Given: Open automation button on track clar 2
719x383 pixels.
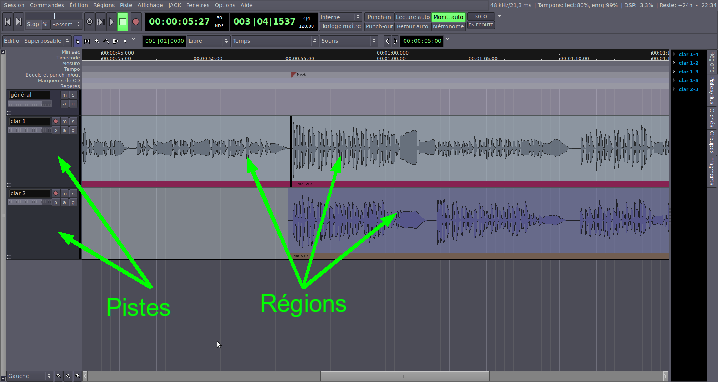Looking at the screenshot, I should tap(65, 202).
